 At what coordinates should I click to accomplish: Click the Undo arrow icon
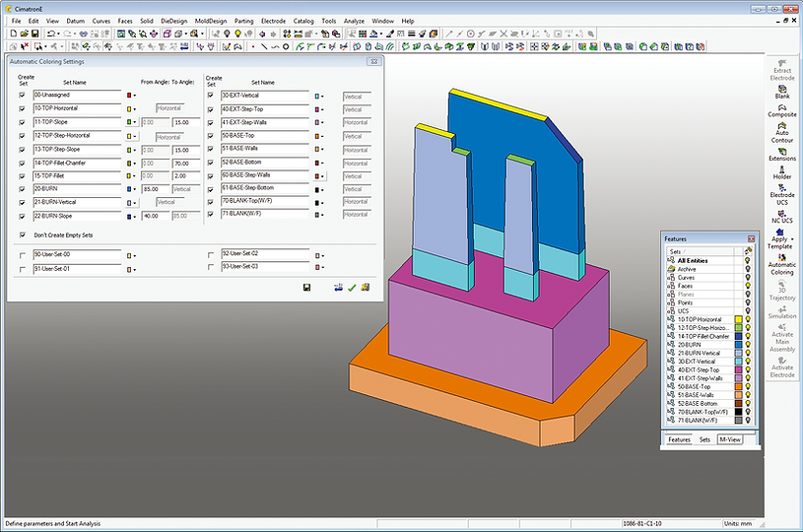coord(51,33)
